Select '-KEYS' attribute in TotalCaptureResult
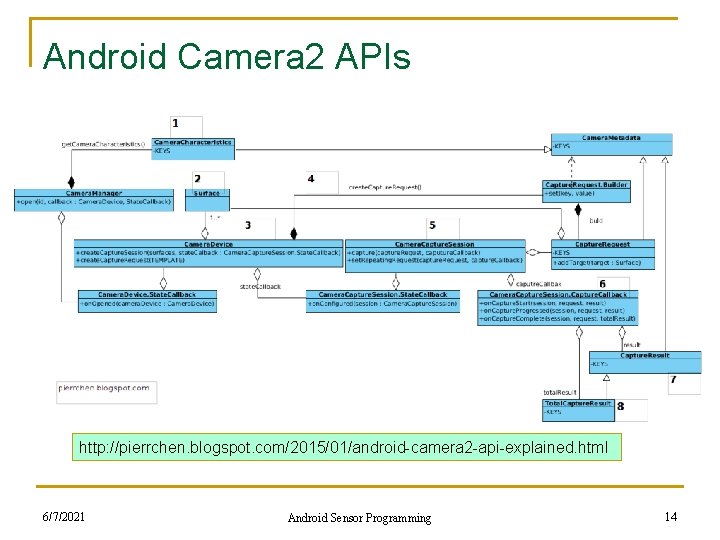Image resolution: width=720 pixels, height=540 pixels. coord(553,412)
